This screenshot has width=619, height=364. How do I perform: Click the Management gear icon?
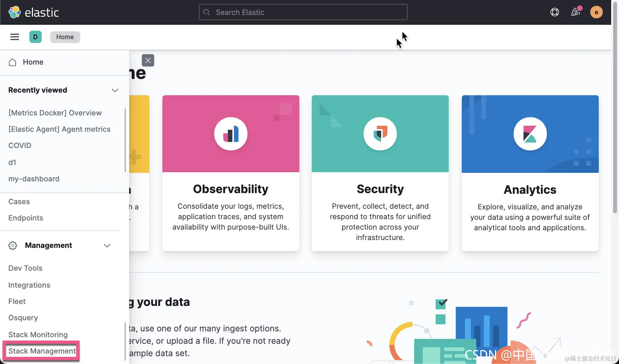pyautogui.click(x=13, y=246)
